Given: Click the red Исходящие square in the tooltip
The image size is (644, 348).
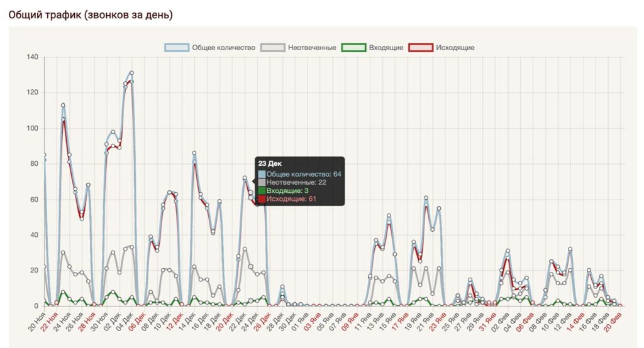Looking at the screenshot, I should point(262,199).
